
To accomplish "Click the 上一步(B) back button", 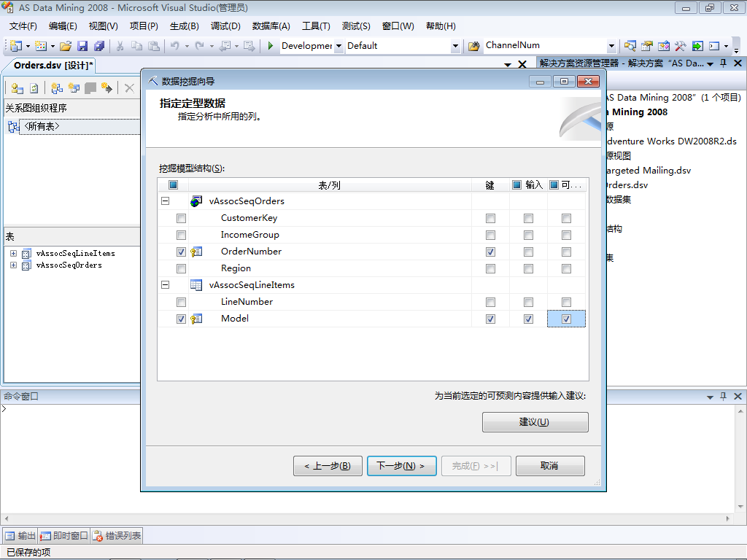I will tap(328, 466).
